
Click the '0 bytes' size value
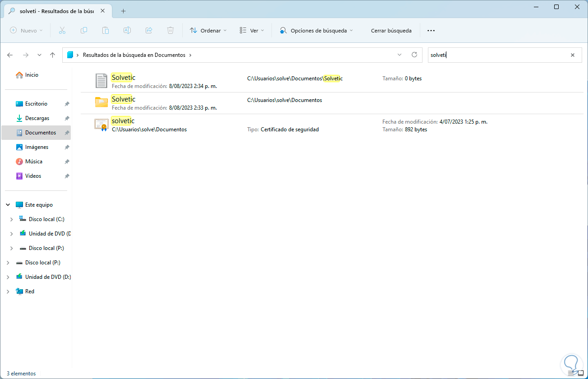[413, 79]
